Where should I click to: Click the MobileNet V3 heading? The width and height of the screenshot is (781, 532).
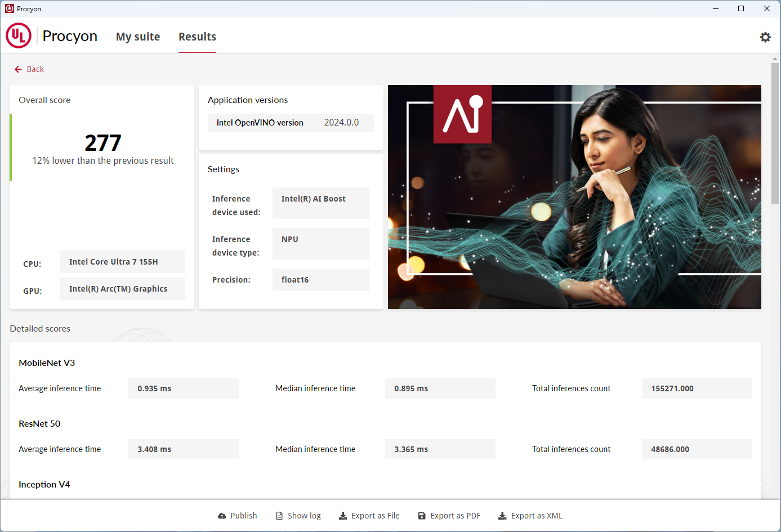tap(47, 363)
